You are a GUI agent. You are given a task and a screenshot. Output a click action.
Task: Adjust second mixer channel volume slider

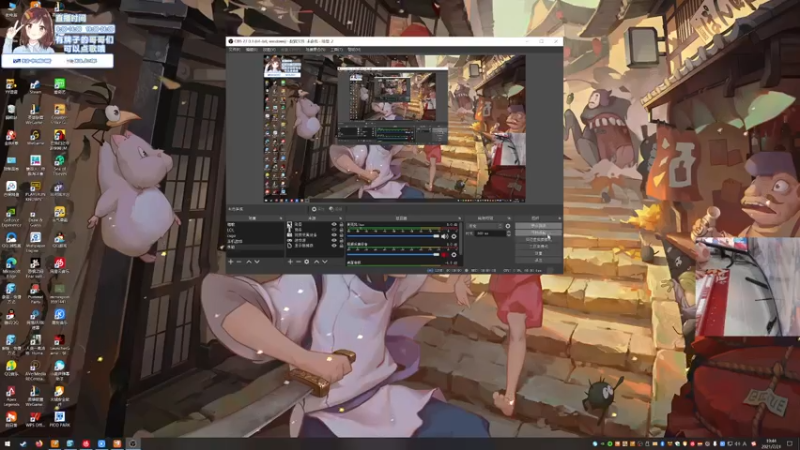[393, 255]
